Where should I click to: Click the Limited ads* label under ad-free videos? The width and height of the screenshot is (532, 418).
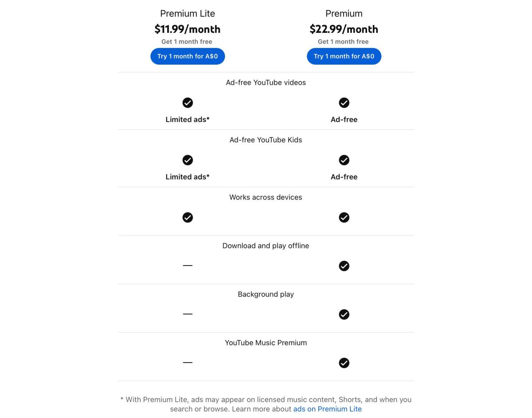[188, 119]
